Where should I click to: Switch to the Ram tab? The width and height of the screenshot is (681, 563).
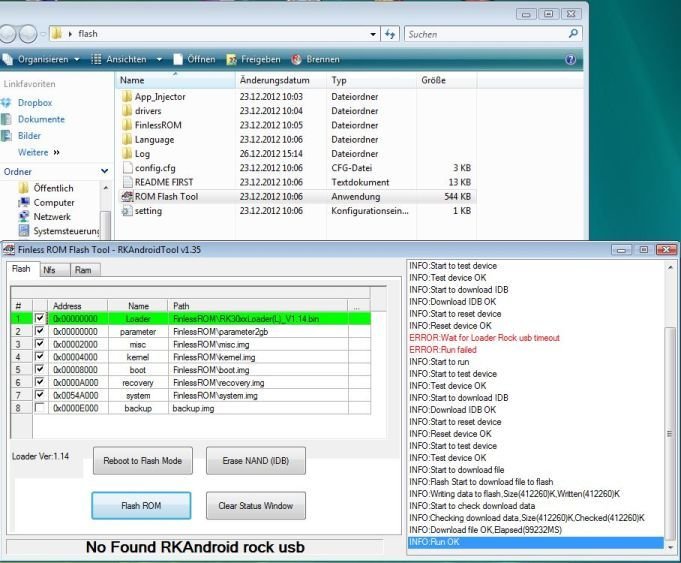pyautogui.click(x=83, y=270)
